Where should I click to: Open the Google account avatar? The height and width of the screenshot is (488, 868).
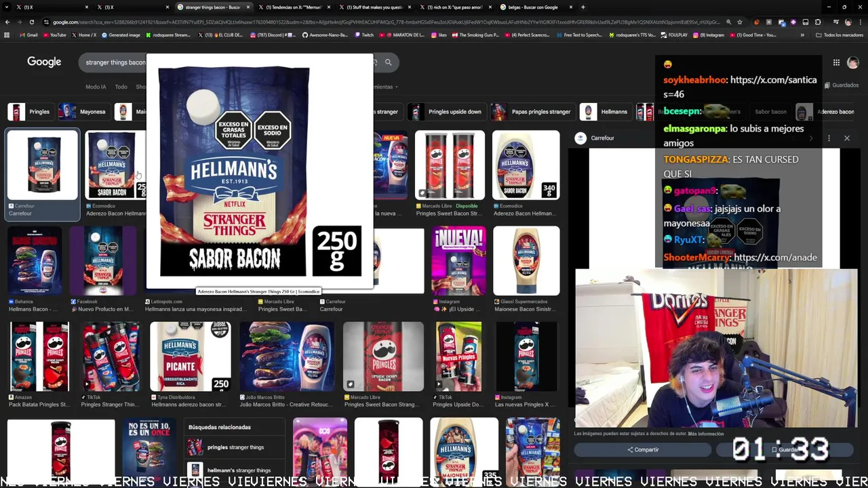pos(852,62)
